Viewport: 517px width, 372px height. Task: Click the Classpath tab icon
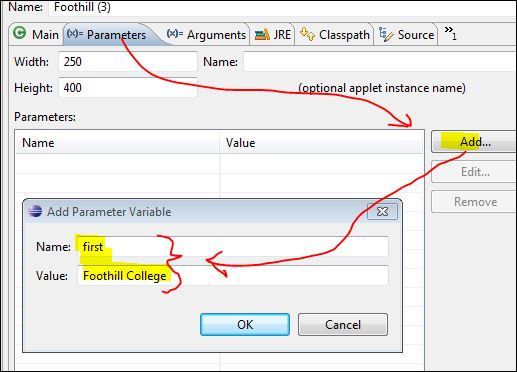[x=307, y=34]
